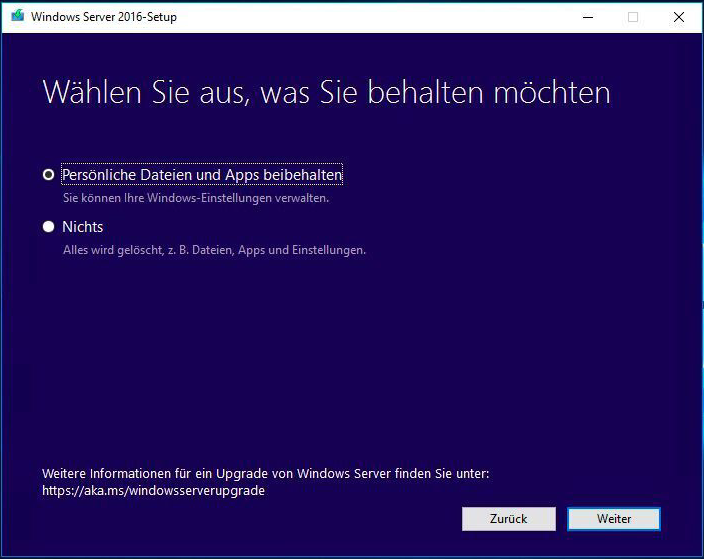Select the 'Persönliche Dateien und Apps beibehalten' radio button
Screen dimensions: 704x559
[48, 175]
